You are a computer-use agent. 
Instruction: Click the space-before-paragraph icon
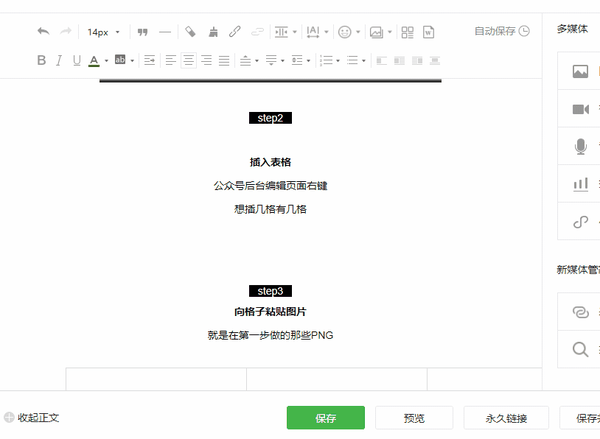click(x=245, y=60)
